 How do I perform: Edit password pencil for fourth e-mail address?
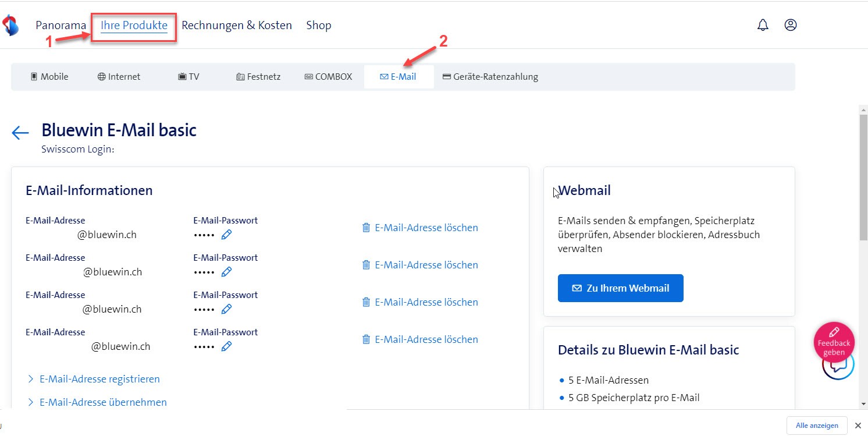pyautogui.click(x=227, y=346)
